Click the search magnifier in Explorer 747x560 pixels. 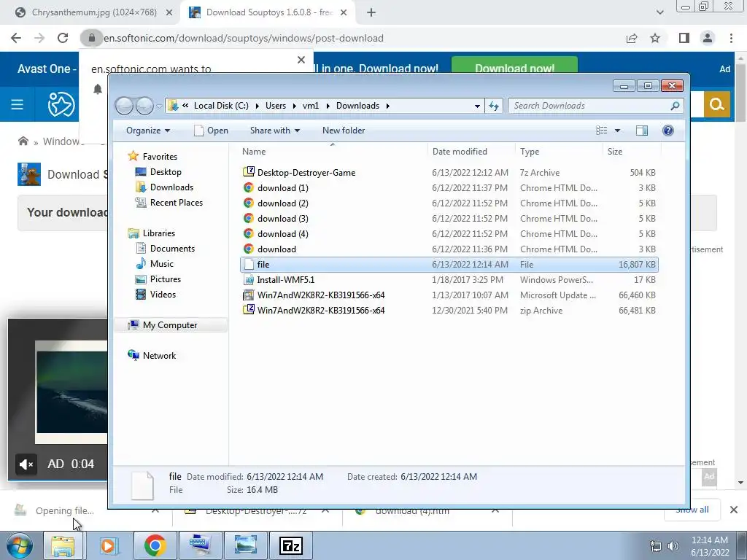pyautogui.click(x=675, y=106)
